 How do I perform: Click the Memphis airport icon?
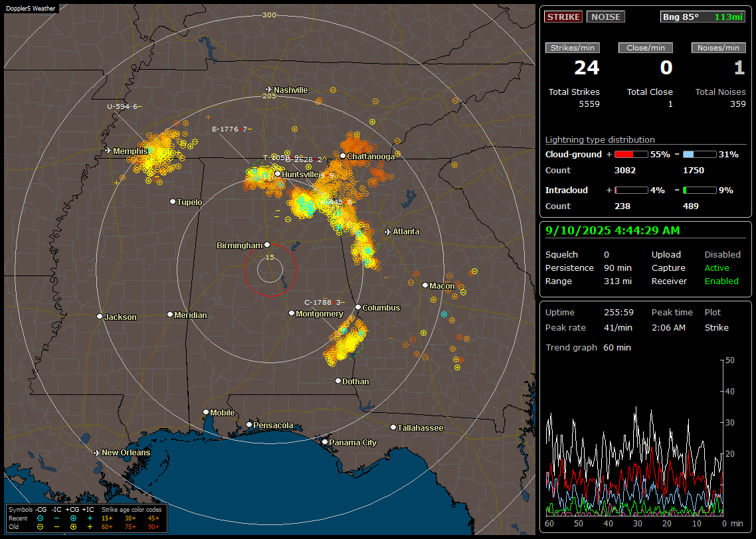click(x=108, y=151)
